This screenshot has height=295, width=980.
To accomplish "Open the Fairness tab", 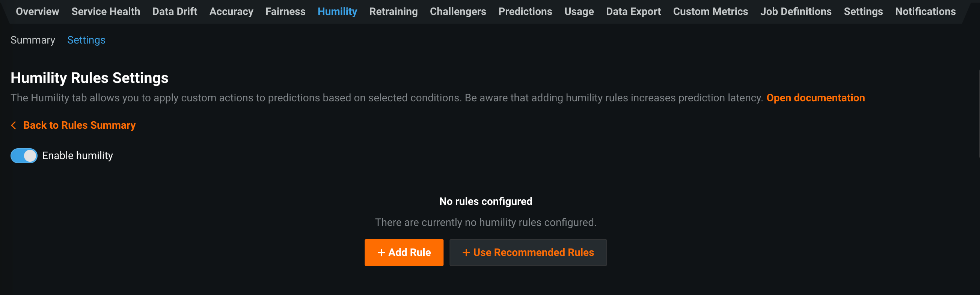I will click(x=285, y=11).
